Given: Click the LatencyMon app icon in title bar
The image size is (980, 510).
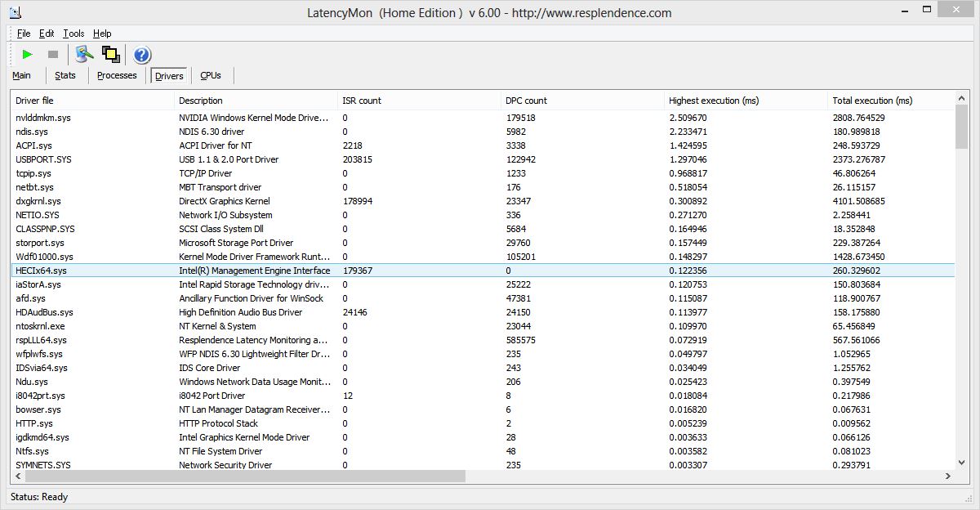Looking at the screenshot, I should click(15, 12).
